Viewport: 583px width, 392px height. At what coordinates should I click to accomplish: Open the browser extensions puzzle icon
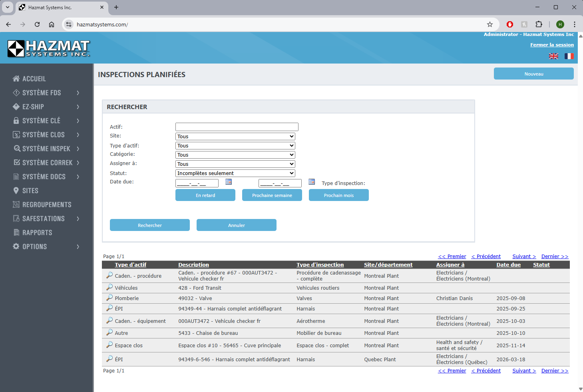point(539,24)
